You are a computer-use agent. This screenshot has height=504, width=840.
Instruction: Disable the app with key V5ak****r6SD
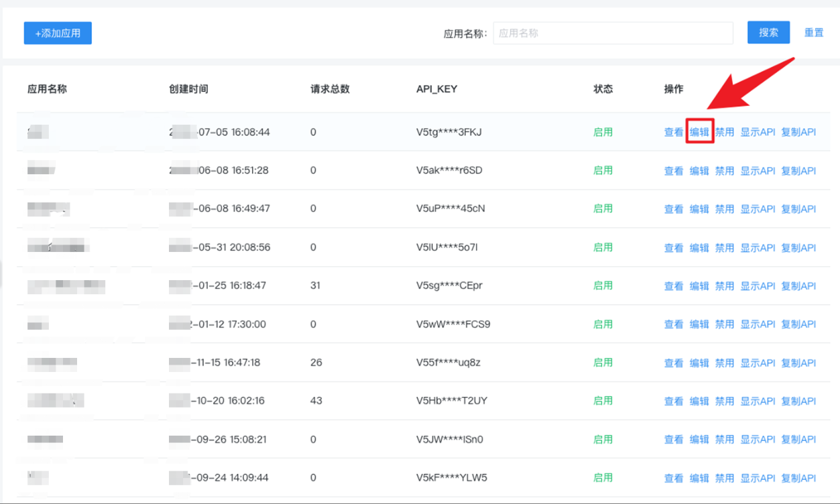pos(724,171)
